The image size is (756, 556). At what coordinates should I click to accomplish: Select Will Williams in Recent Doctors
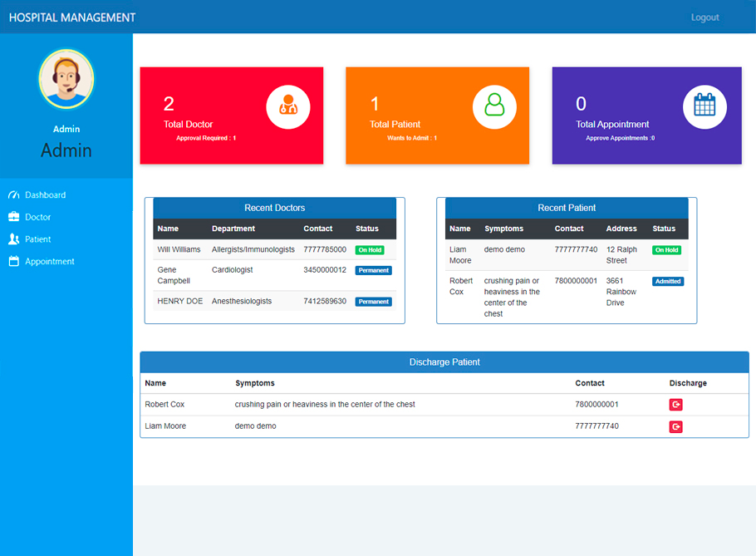[x=179, y=249]
